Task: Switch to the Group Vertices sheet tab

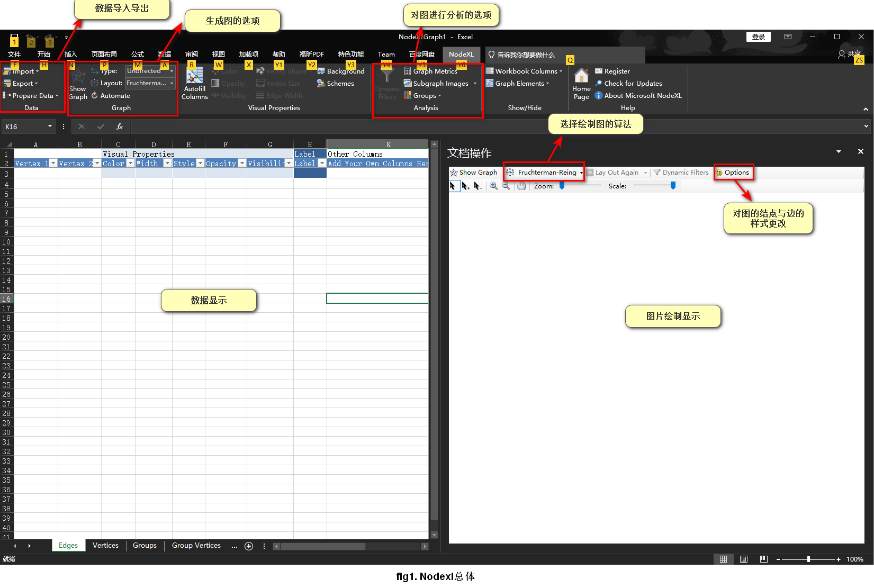Action: pyautogui.click(x=196, y=546)
